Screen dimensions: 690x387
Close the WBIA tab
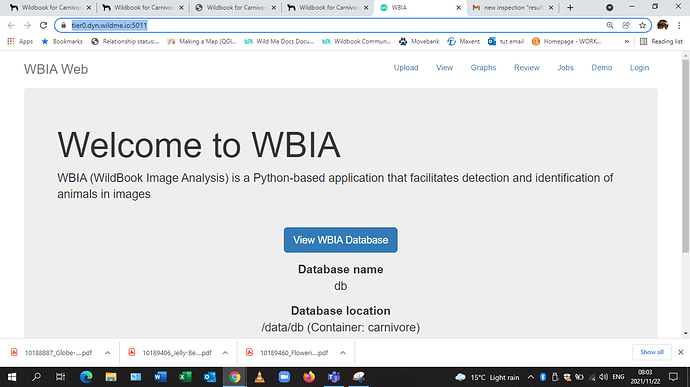click(x=459, y=7)
